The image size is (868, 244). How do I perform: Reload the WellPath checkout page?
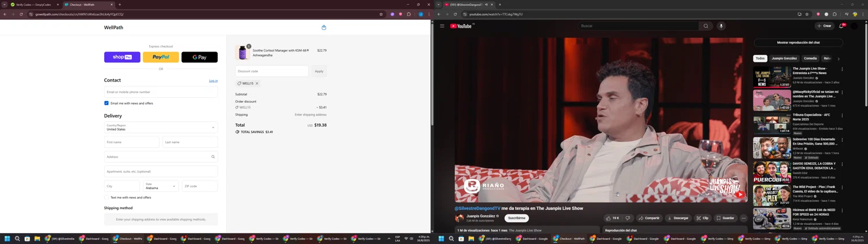[21, 14]
